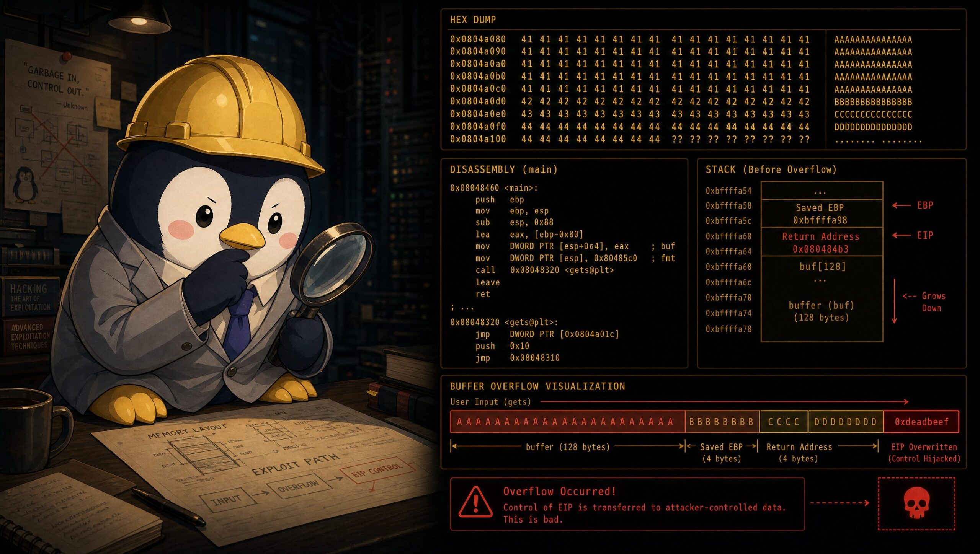The height and width of the screenshot is (554, 980).
Task: Click the 'HACKING THE ART OF EXPLOITATION' book
Action: [x=30, y=297]
